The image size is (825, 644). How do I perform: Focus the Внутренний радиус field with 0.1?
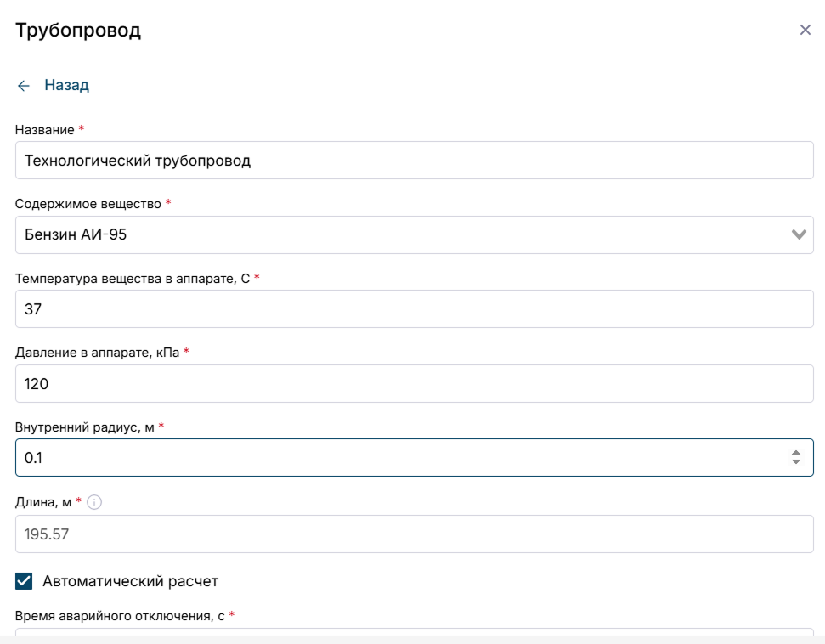(414, 458)
